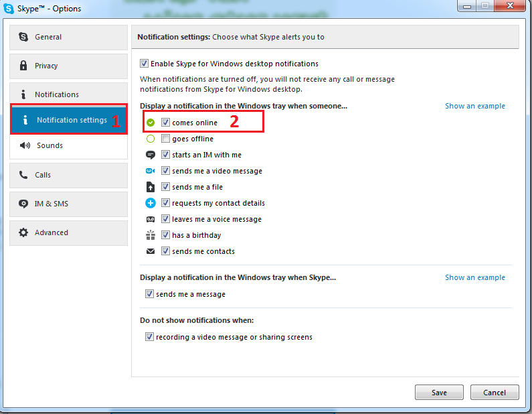Click the Save button
Image resolution: width=532 pixels, height=414 pixels.
tap(439, 393)
